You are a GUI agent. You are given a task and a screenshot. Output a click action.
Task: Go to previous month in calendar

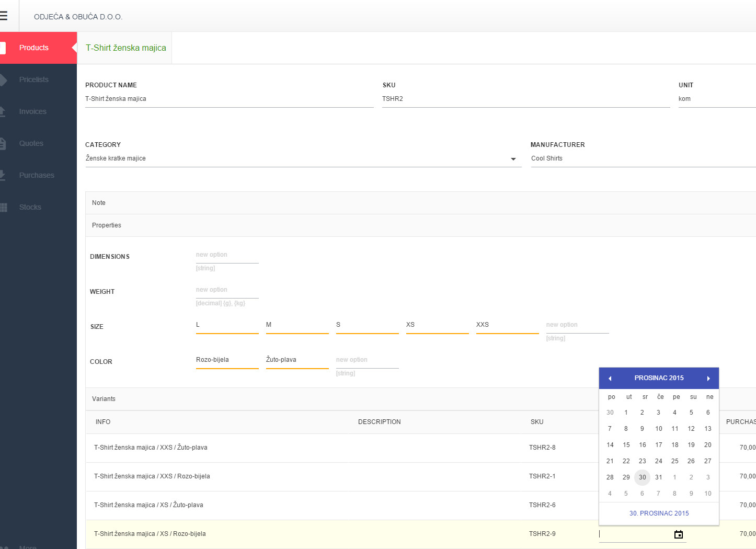[x=610, y=378]
